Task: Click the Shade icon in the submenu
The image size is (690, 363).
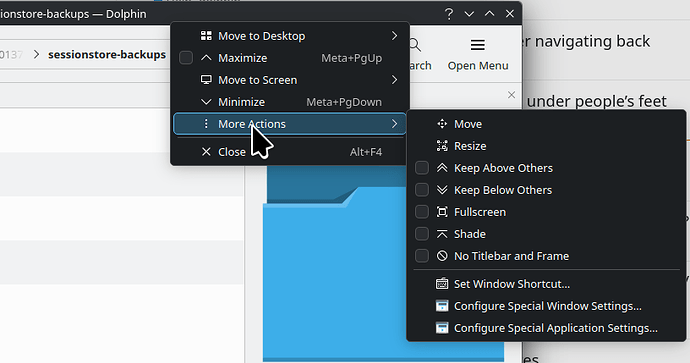Action: [442, 234]
